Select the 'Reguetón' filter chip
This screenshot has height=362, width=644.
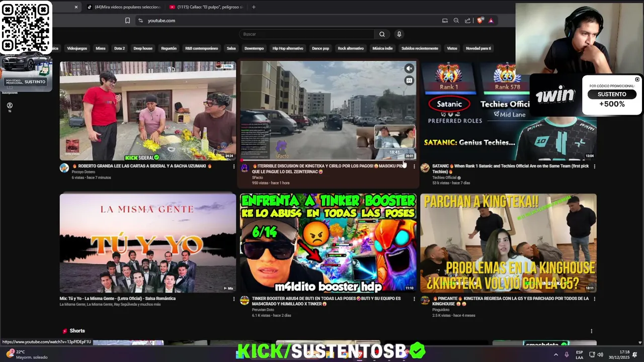[169, 48]
